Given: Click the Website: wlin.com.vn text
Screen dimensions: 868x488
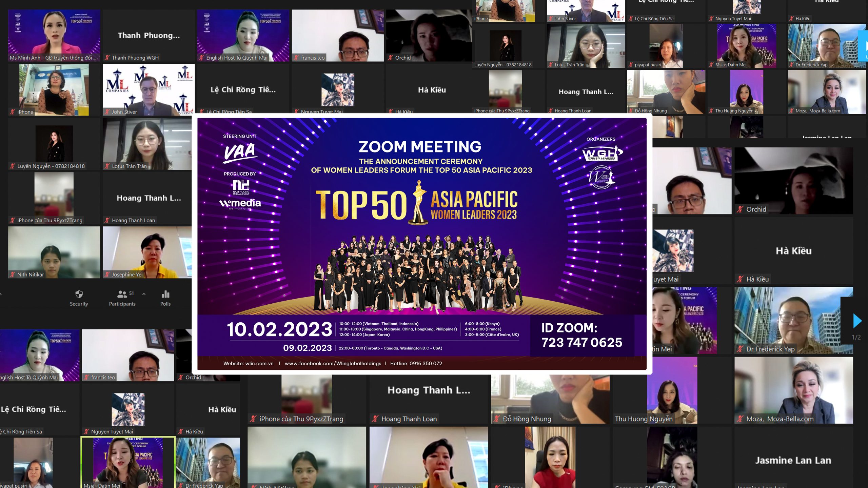Looking at the screenshot, I should pyautogui.click(x=248, y=363).
